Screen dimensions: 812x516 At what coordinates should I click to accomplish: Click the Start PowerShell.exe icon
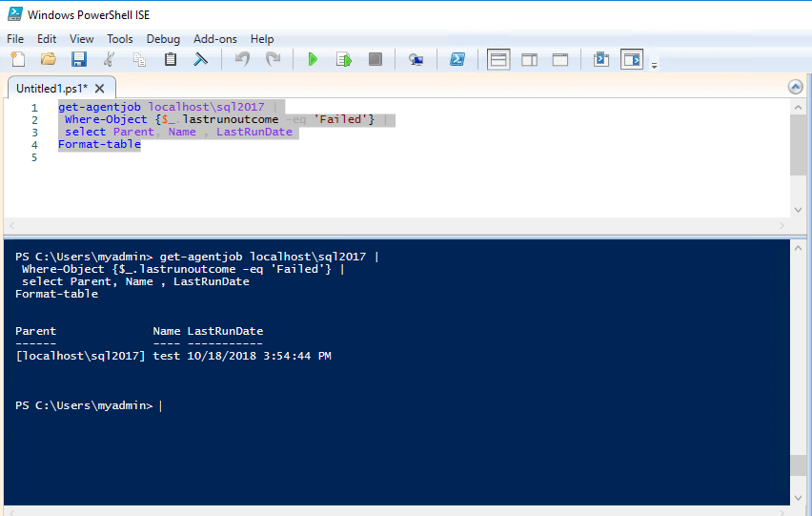pyautogui.click(x=457, y=59)
